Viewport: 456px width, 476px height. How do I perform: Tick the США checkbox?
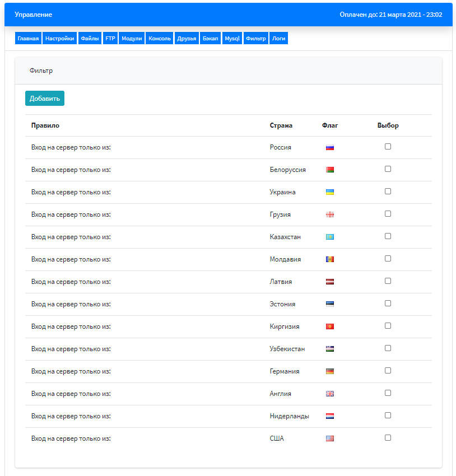388,437
